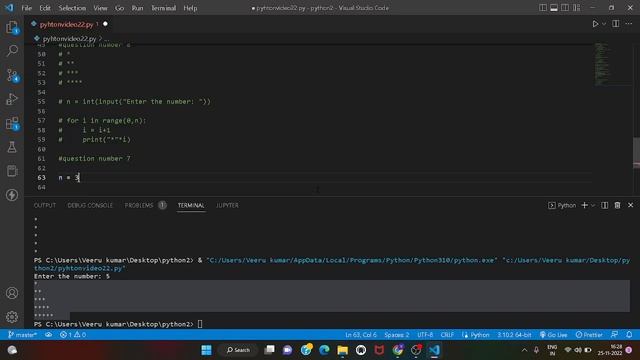640x360 pixels.
Task: Open the Selection menu
Action: click(72, 8)
